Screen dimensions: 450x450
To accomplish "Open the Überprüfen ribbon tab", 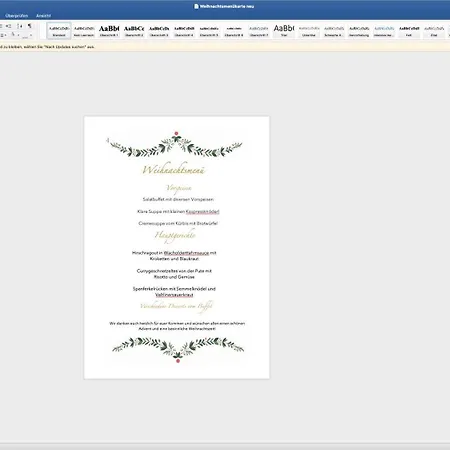I will pyautogui.click(x=17, y=16).
